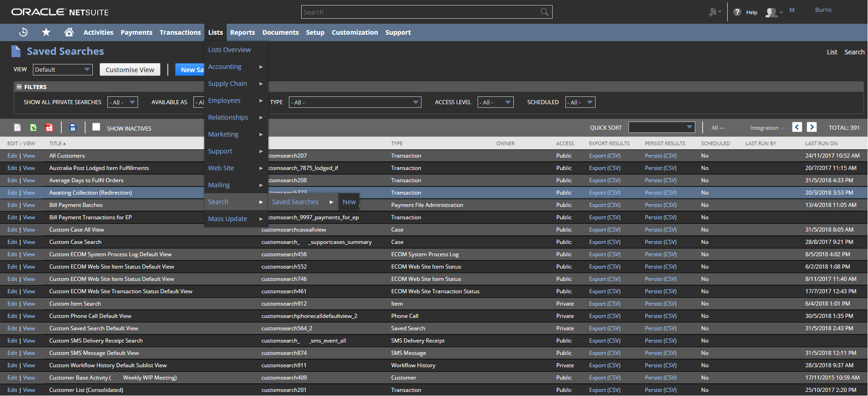The width and height of the screenshot is (868, 396).
Task: Open the Quick Sort dropdown
Action: pos(661,127)
